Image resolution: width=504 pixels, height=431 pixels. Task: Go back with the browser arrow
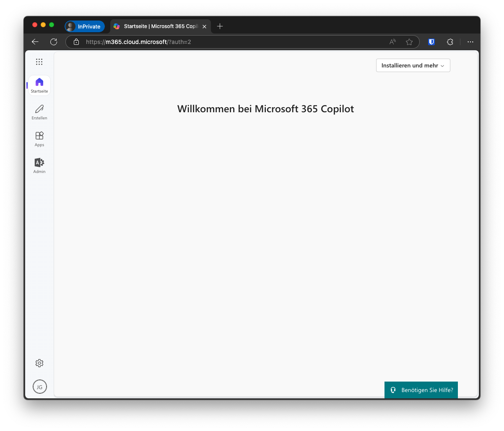click(35, 42)
